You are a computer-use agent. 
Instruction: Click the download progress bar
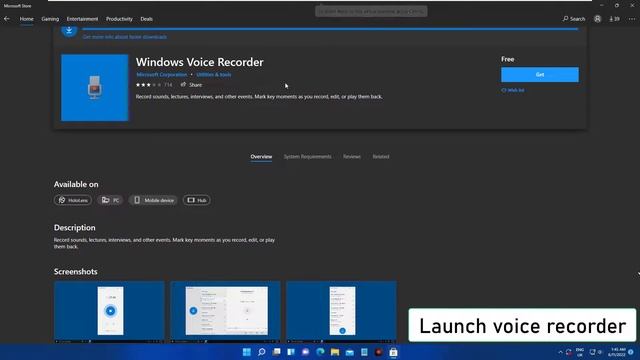(330, 29)
